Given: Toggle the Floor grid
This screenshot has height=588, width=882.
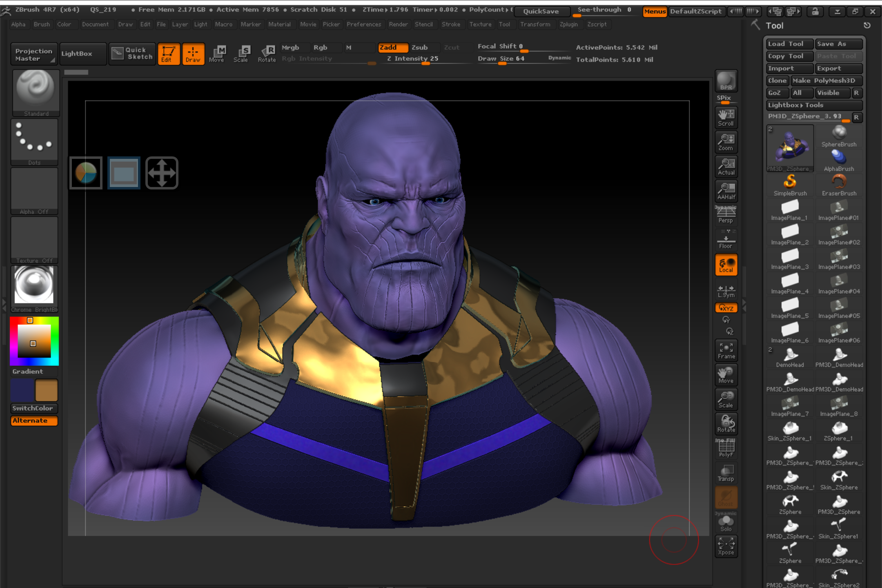Looking at the screenshot, I should coord(726,239).
